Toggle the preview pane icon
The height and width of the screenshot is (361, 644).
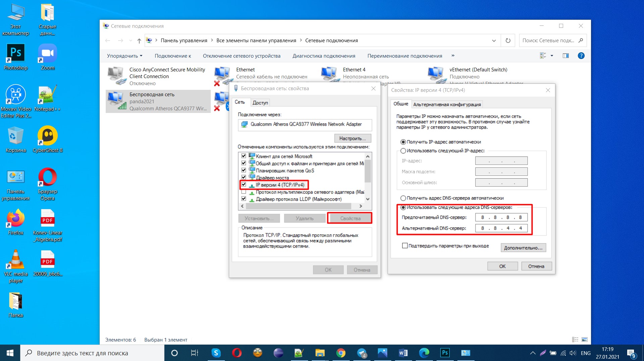[565, 56]
